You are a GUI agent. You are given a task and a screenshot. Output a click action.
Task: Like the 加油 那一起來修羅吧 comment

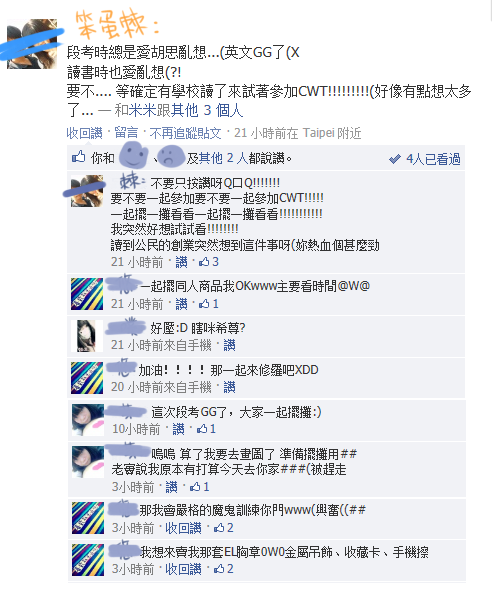229,387
